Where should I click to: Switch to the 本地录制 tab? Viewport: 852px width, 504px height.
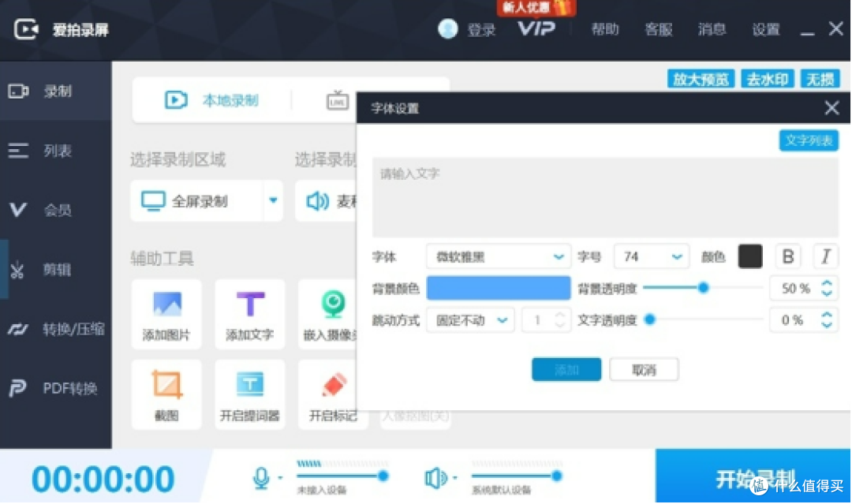point(212,100)
